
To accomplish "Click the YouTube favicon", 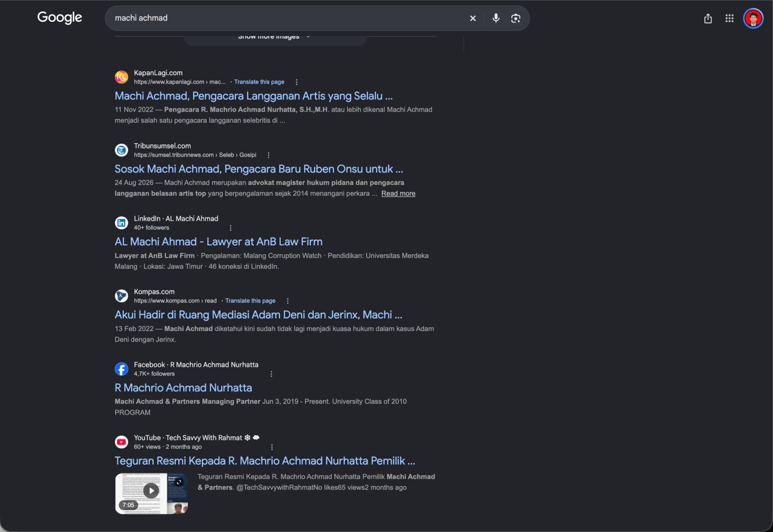I will click(x=121, y=442).
